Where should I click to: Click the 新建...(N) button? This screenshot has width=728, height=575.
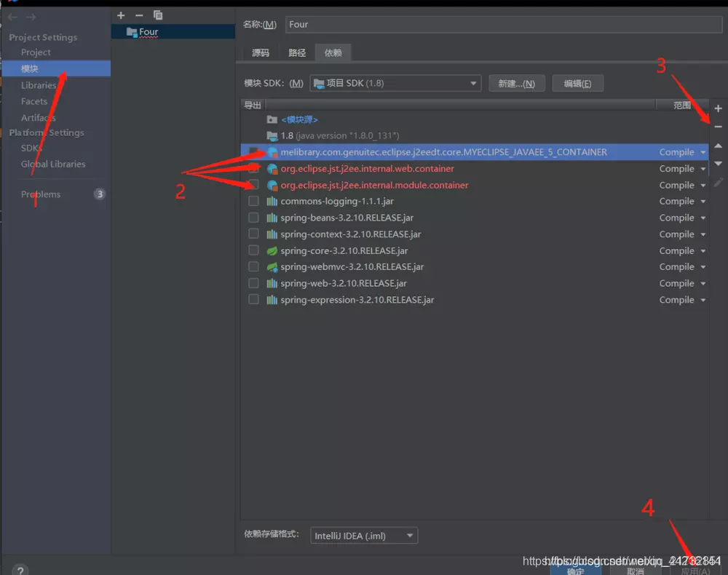(516, 84)
